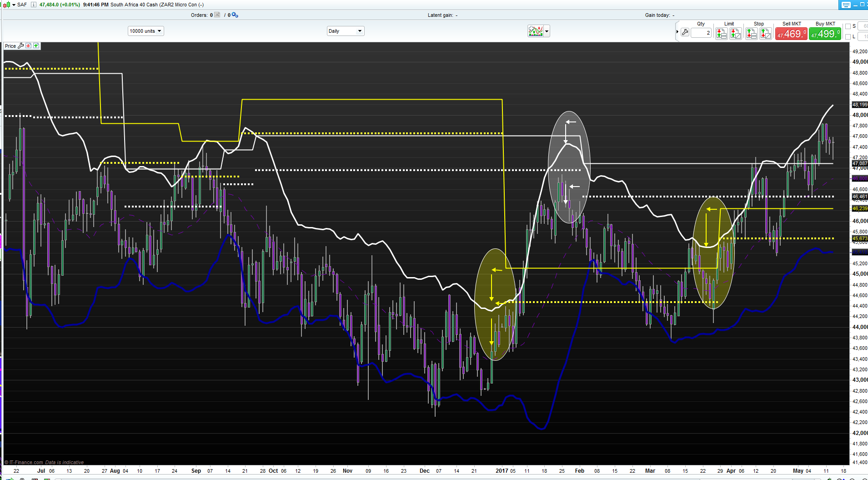
Task: Click the Buy MKT 47,499 button
Action: pyautogui.click(x=825, y=34)
